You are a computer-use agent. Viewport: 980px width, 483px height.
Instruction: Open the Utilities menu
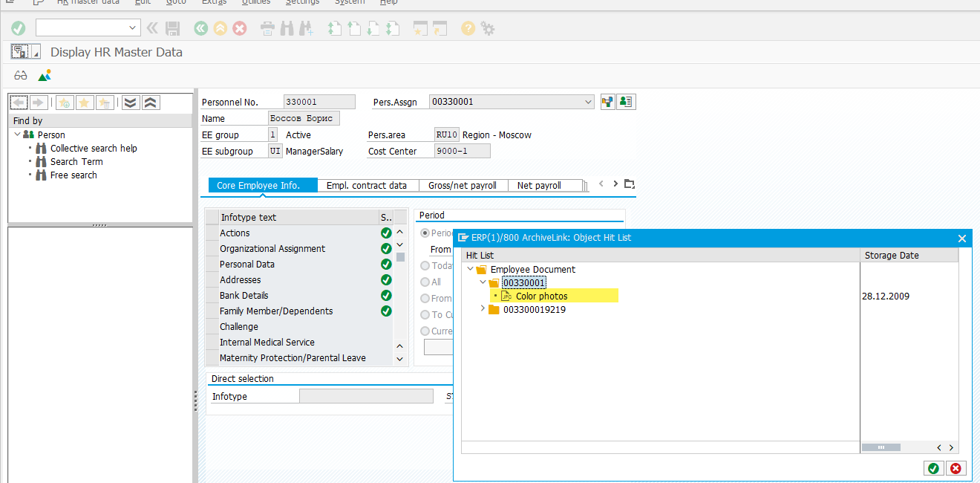[256, 2]
